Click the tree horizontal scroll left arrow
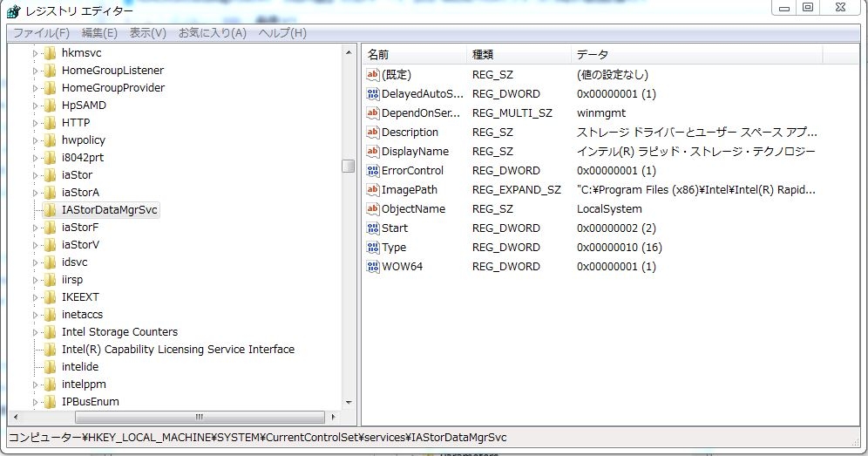Image resolution: width=868 pixels, height=456 pixels. pos(16,417)
